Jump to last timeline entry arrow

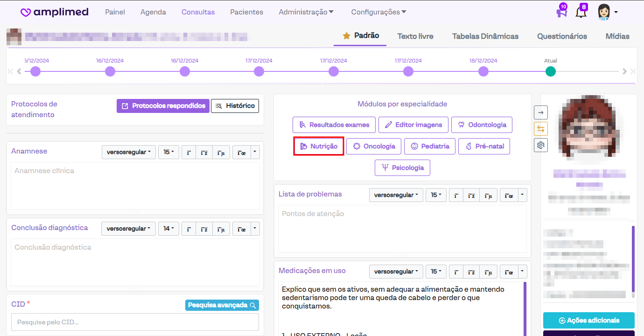point(633,71)
